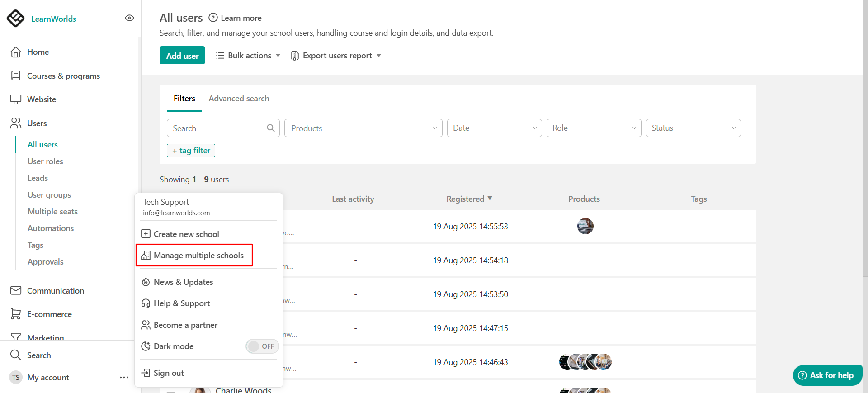868x393 pixels.
Task: Expand the Export users report dropdown arrow
Action: coord(379,56)
